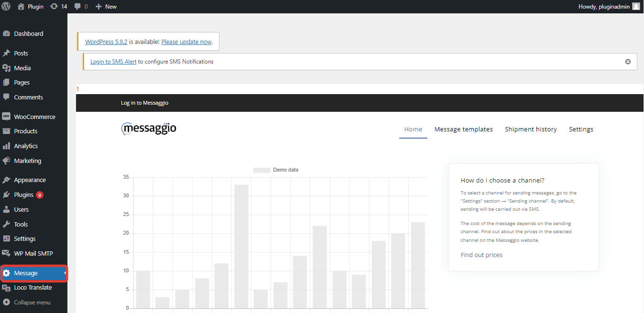This screenshot has width=644, height=313.
Task: Click the Pages icon in sidebar
Action: (x=6, y=82)
